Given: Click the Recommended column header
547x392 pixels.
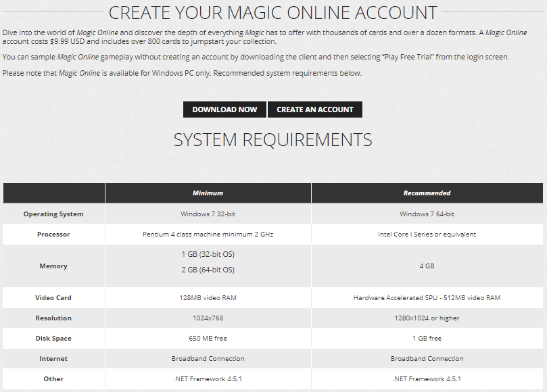Looking at the screenshot, I should coord(427,193).
